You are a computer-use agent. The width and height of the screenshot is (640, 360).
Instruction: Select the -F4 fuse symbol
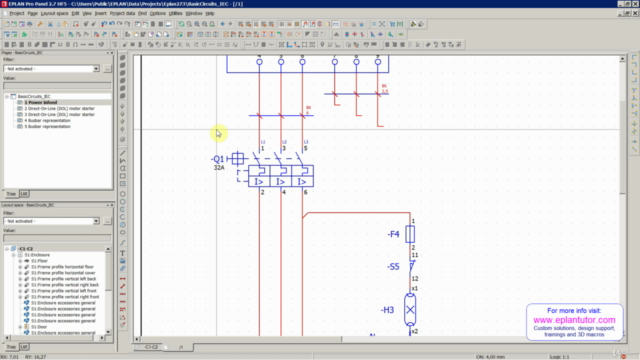pos(410,234)
